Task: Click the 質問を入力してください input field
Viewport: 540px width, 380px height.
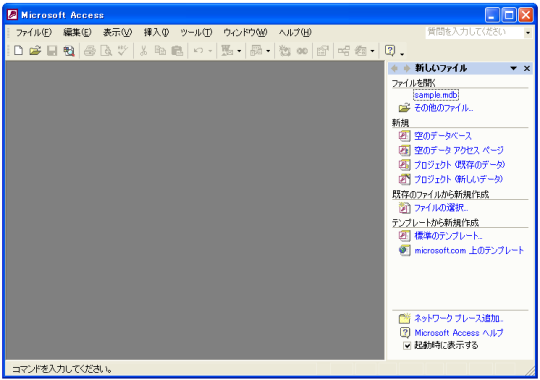Action: [475, 32]
